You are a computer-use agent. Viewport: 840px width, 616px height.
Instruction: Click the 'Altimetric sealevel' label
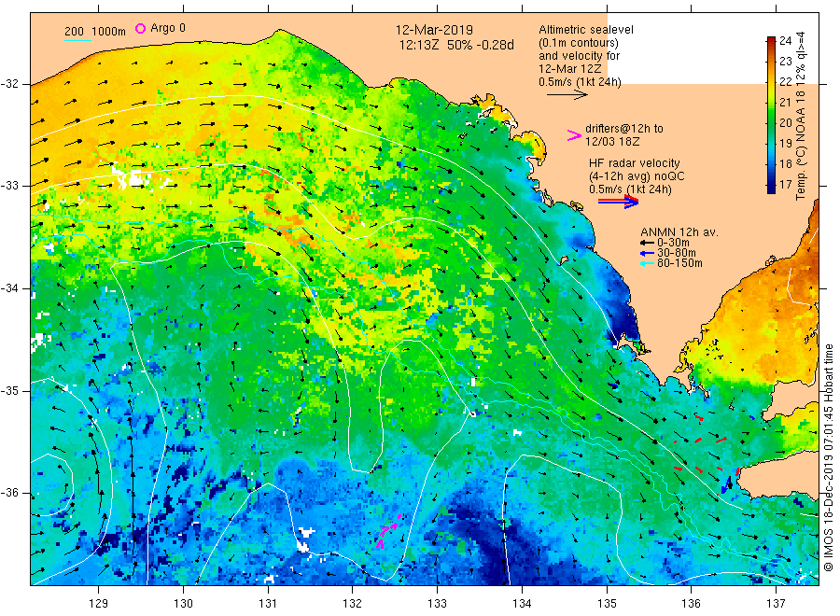586,30
